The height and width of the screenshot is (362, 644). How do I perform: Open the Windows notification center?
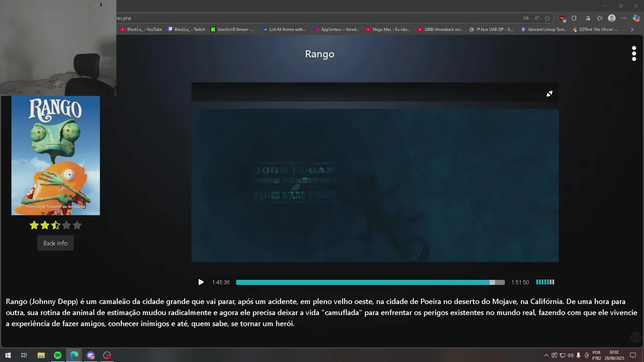[633, 355]
